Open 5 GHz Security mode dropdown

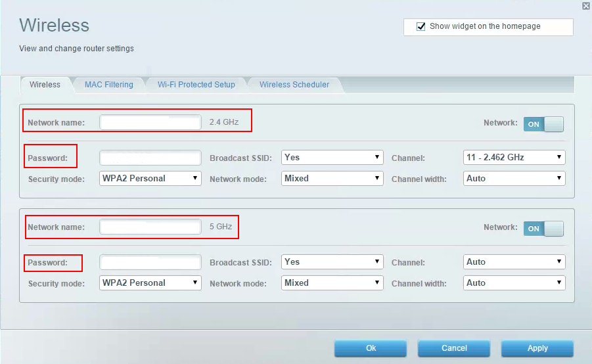pos(150,283)
